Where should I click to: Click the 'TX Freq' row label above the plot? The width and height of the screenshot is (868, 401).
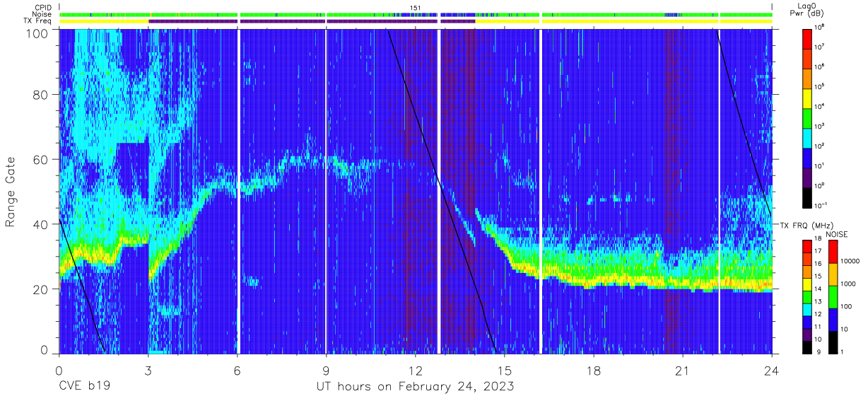click(38, 21)
